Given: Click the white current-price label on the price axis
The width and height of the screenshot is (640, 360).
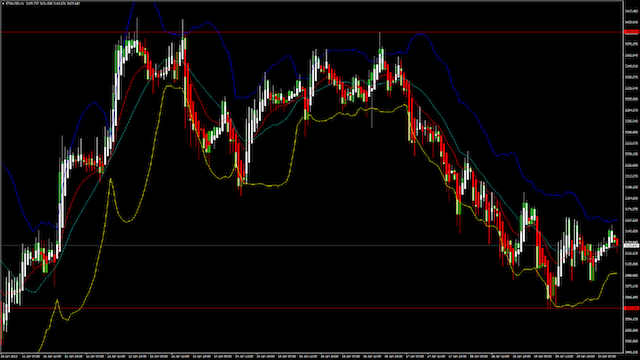Looking at the screenshot, I should [x=631, y=245].
